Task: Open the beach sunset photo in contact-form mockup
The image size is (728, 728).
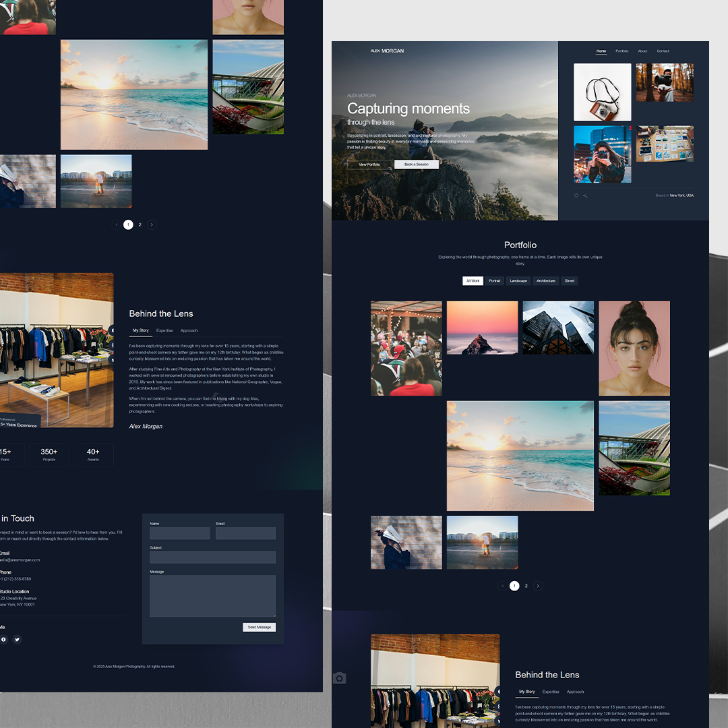Action: (134, 95)
